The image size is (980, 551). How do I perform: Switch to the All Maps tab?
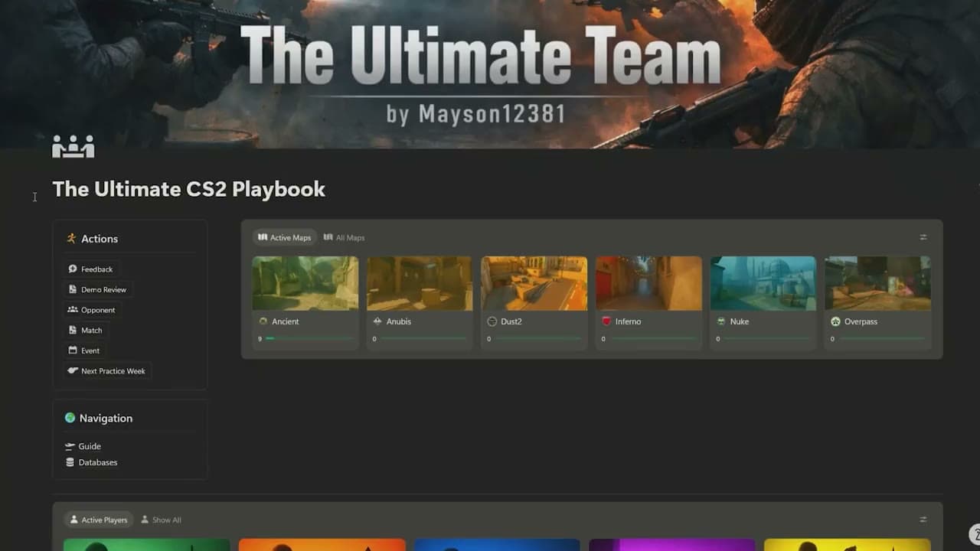point(344,237)
